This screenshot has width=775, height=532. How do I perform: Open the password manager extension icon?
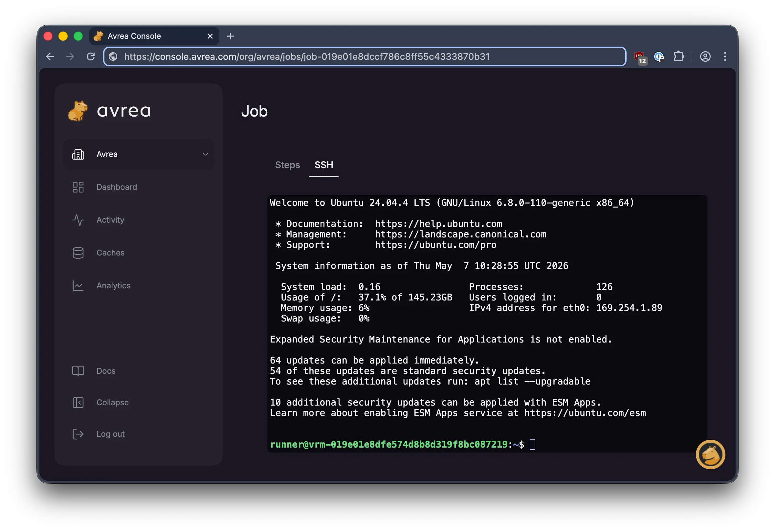(x=659, y=57)
